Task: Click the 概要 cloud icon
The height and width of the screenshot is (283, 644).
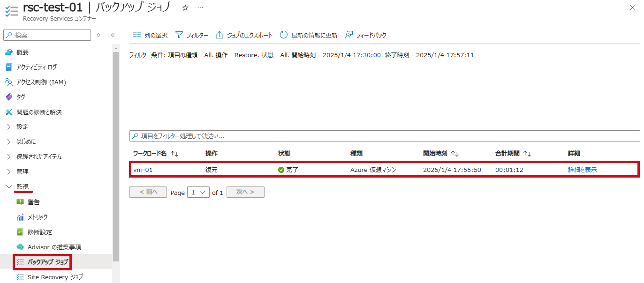Action: 8,52
